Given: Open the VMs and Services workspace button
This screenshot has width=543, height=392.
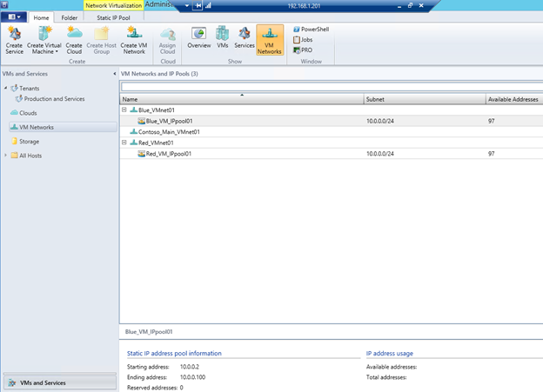Looking at the screenshot, I should pyautogui.click(x=59, y=382).
